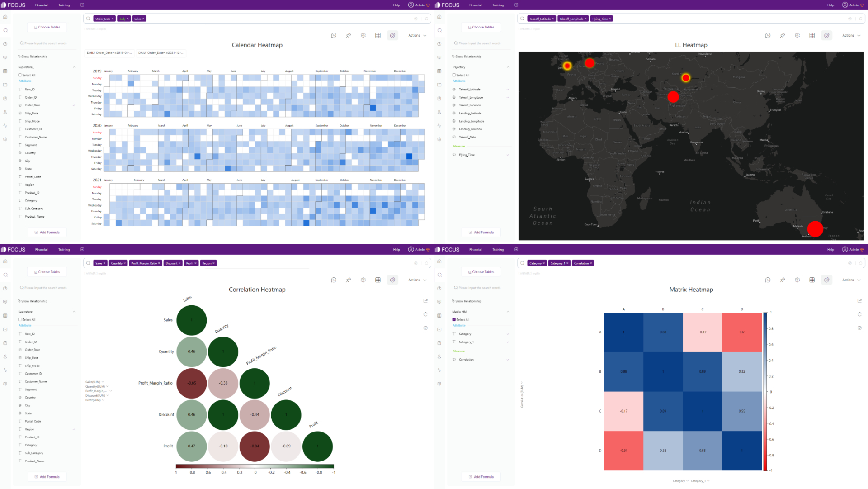Click line-chart icon right of Correlation Heatmap chart
This screenshot has height=489, width=868.
[x=425, y=300]
